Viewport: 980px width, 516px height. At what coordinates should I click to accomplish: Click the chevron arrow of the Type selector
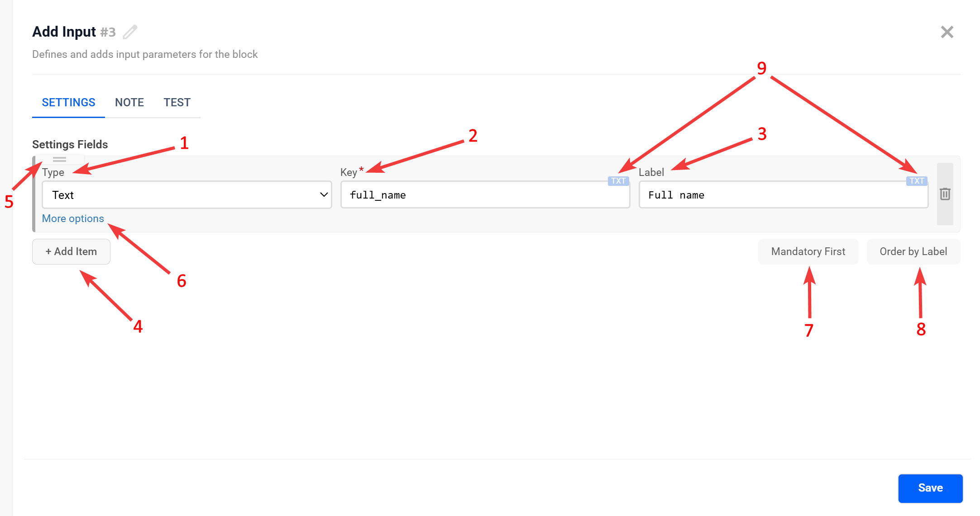pos(324,195)
